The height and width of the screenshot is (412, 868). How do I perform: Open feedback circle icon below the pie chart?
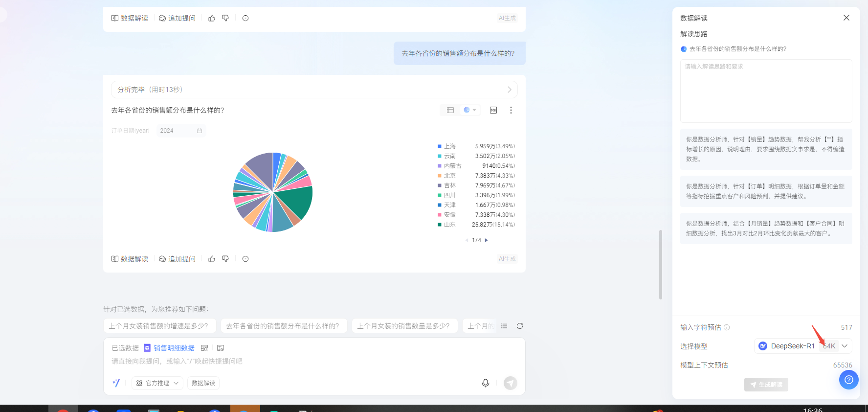(245, 259)
